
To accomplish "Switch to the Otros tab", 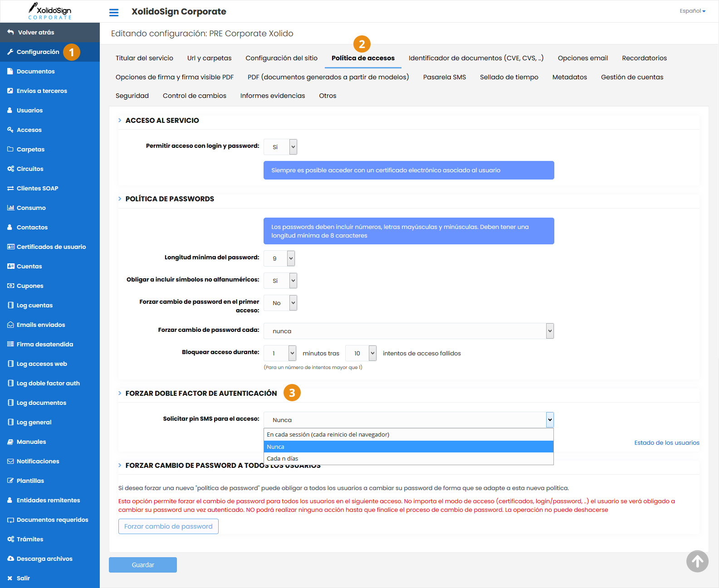I will pyautogui.click(x=328, y=96).
